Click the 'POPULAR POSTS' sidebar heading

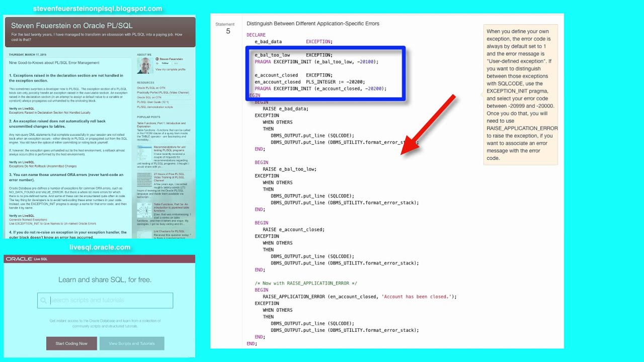click(x=148, y=117)
